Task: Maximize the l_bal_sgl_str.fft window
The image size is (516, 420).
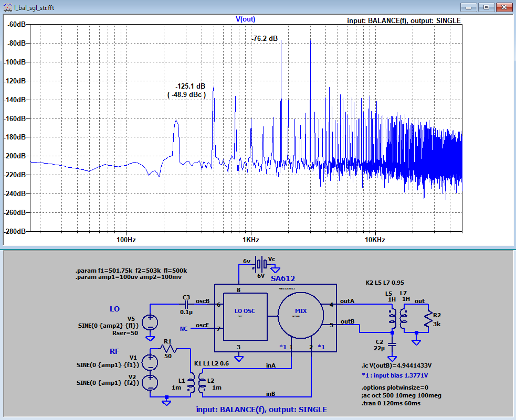Action: (486, 7)
